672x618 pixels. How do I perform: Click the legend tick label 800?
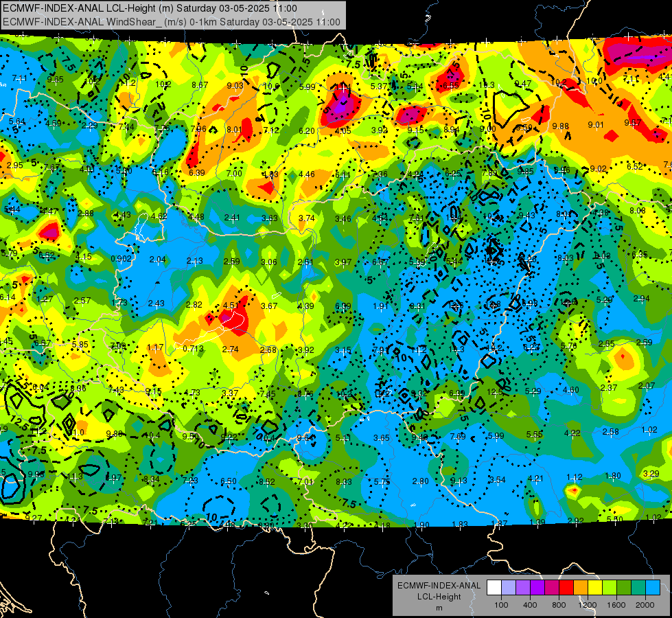tap(559, 605)
